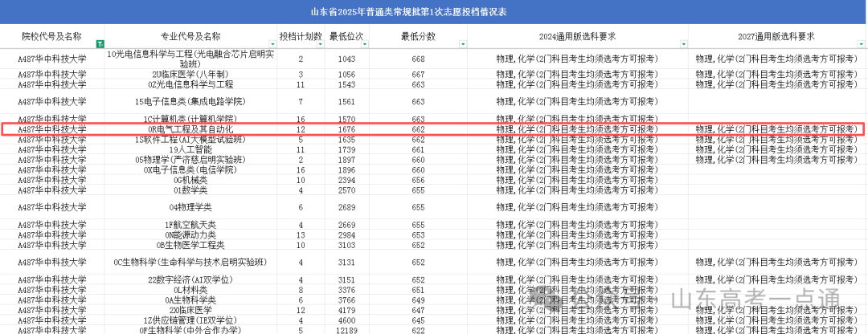Select the 19人工智能 major cell
The height and width of the screenshot is (334, 868).
(x=190, y=149)
